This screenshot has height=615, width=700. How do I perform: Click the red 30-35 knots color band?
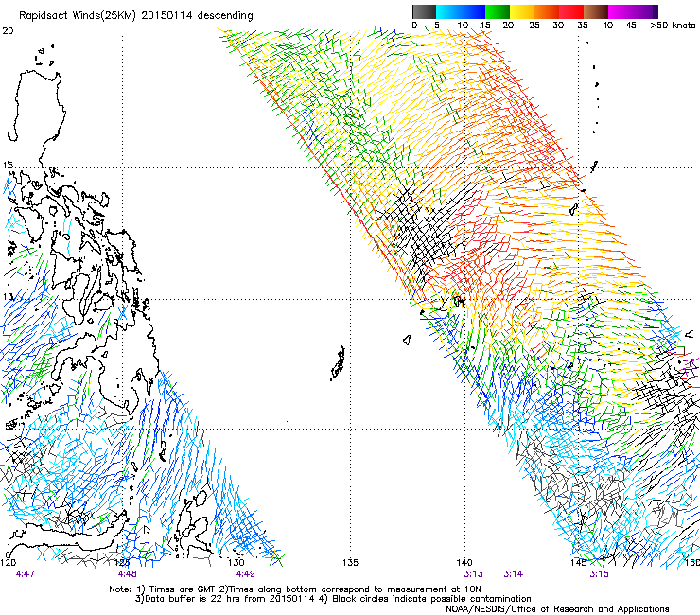coord(571,11)
